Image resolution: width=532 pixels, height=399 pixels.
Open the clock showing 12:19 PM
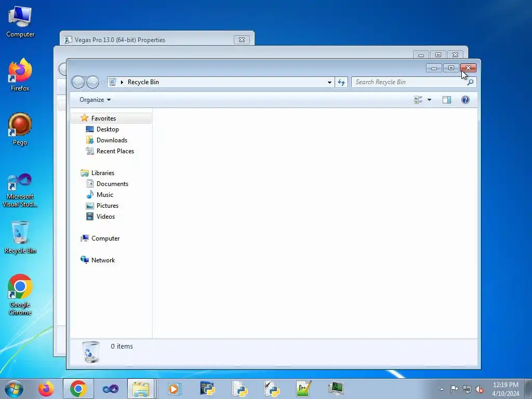tap(506, 389)
